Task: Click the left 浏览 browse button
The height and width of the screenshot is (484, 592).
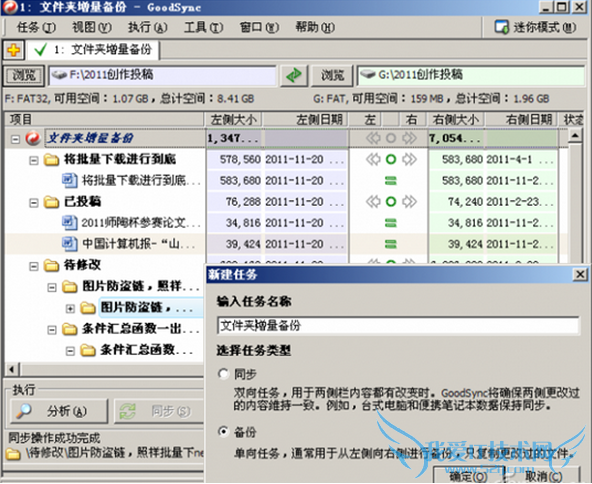Action: (24, 75)
